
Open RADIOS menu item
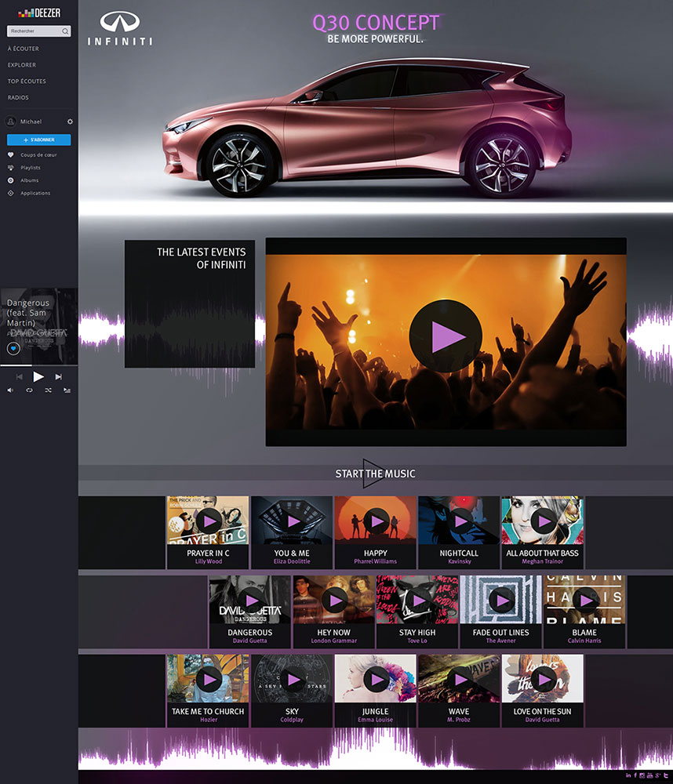click(18, 97)
